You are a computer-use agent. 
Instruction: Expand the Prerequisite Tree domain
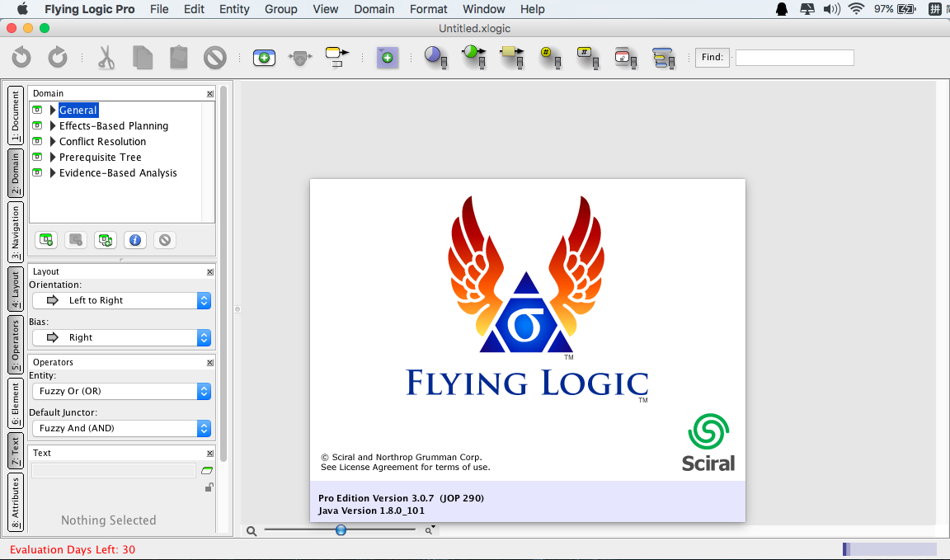(53, 158)
